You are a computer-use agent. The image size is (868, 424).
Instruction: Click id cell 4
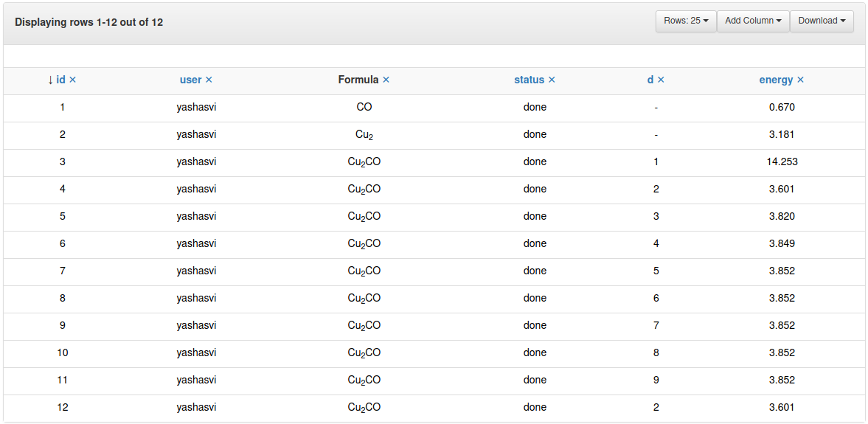[x=63, y=190]
